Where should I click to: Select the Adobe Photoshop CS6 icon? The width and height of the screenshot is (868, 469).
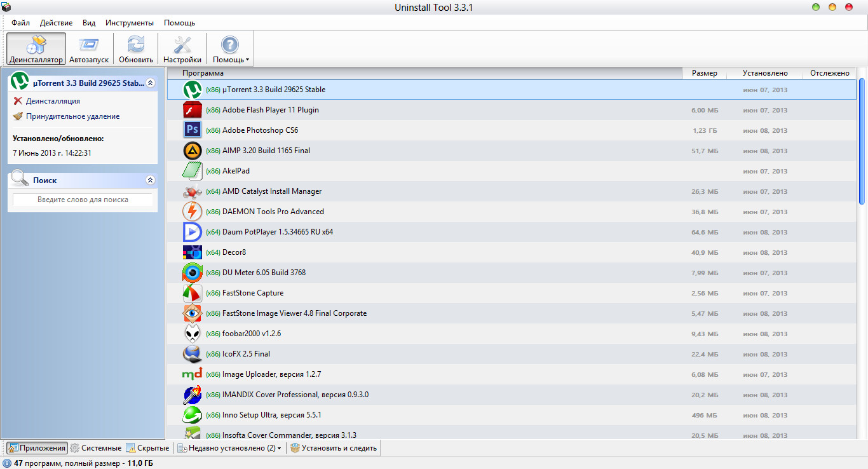(192, 130)
